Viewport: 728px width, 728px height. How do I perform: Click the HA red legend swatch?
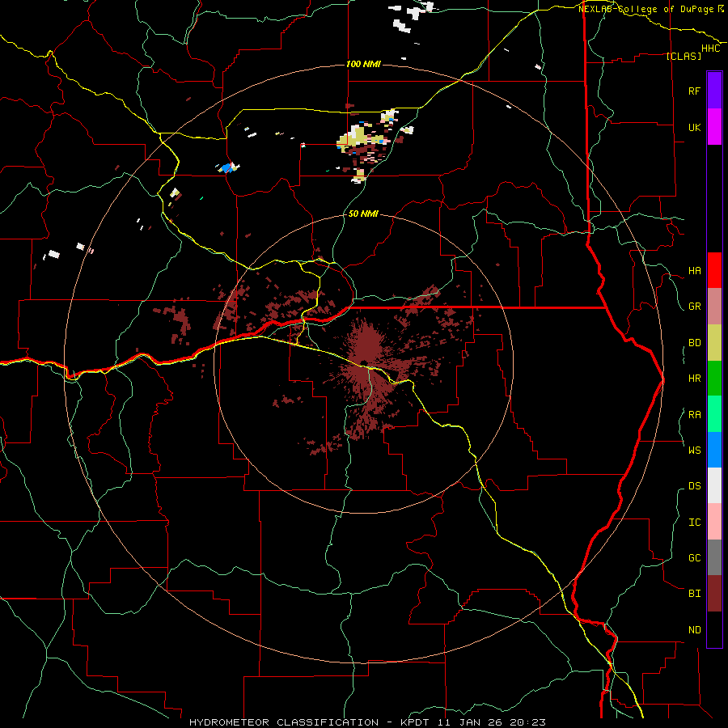(714, 270)
